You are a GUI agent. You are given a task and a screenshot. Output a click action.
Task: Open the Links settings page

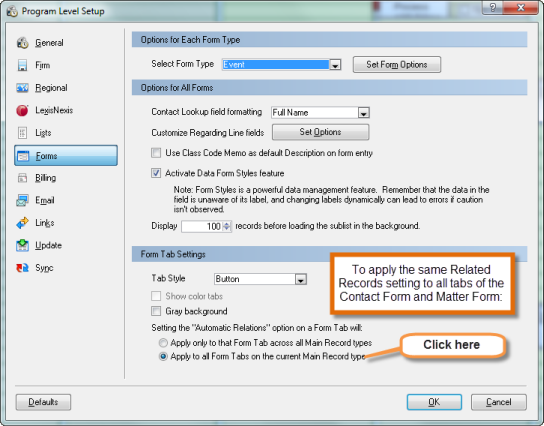[x=45, y=223]
